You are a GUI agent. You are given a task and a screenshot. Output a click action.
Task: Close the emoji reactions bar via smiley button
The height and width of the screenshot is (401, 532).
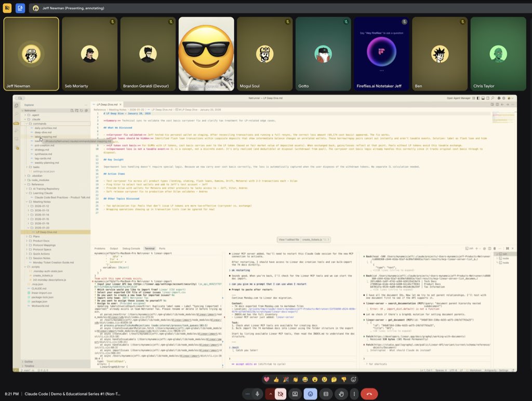(x=311, y=394)
